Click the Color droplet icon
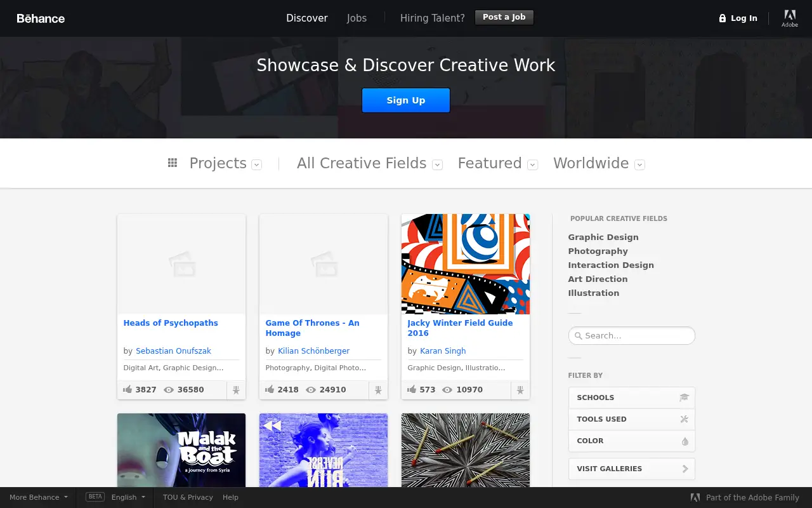 tap(684, 441)
